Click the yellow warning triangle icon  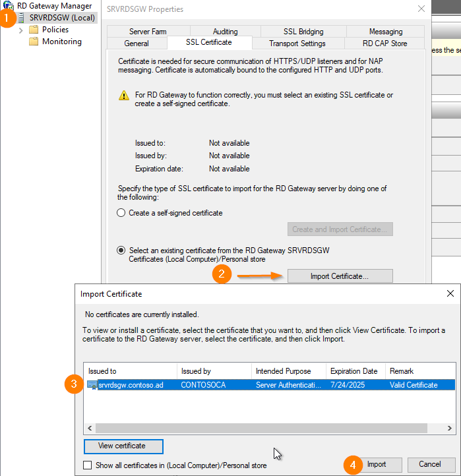[123, 96]
